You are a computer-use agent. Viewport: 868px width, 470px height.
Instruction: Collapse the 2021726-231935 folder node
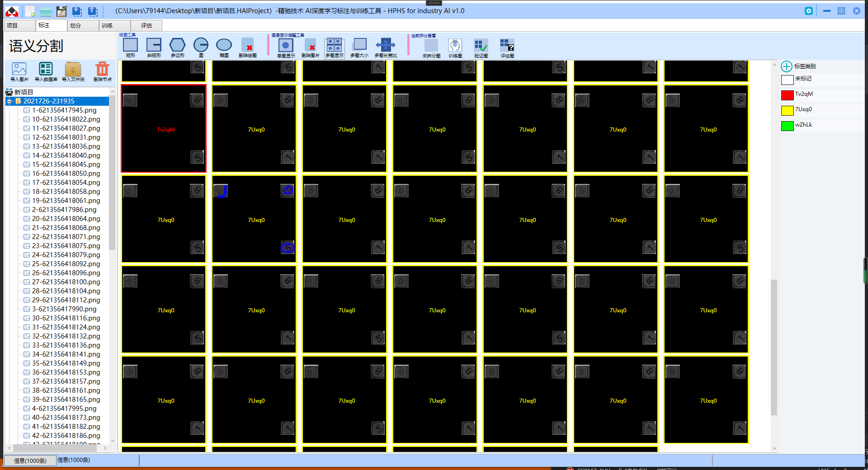click(9, 101)
